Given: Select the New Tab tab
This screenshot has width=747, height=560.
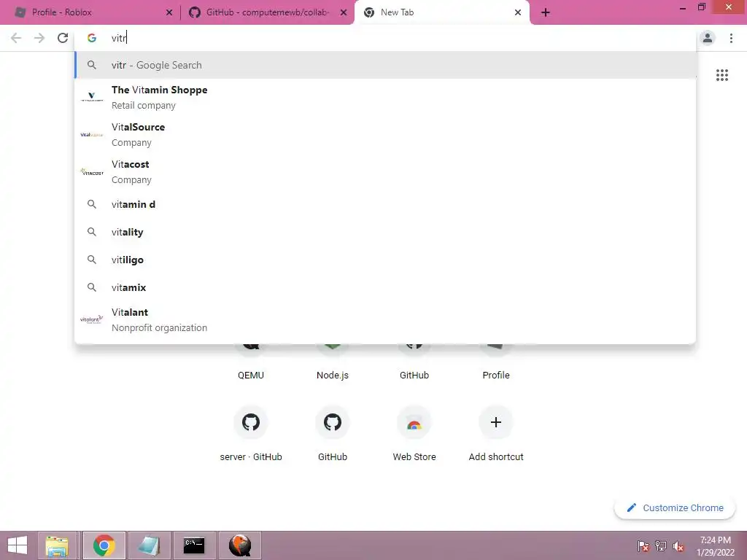Looking at the screenshot, I should (x=441, y=12).
